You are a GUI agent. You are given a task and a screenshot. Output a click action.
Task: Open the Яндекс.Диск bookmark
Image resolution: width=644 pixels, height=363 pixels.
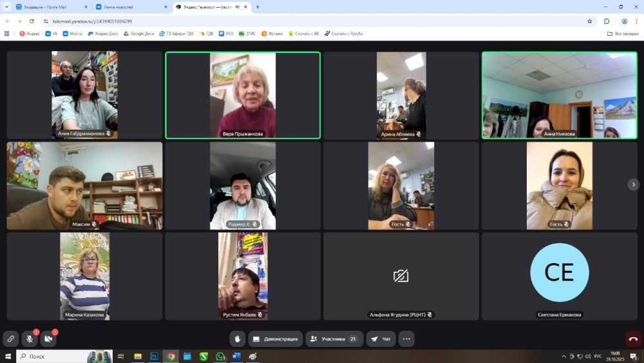[x=103, y=34]
